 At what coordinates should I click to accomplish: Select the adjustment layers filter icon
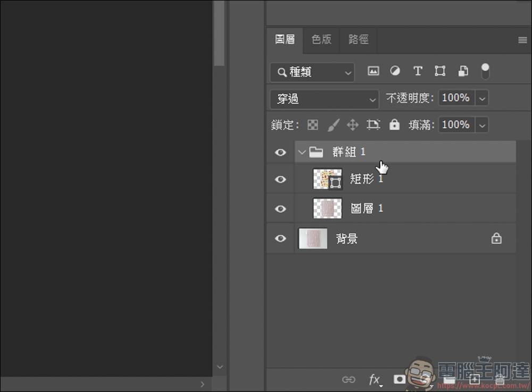click(x=395, y=71)
